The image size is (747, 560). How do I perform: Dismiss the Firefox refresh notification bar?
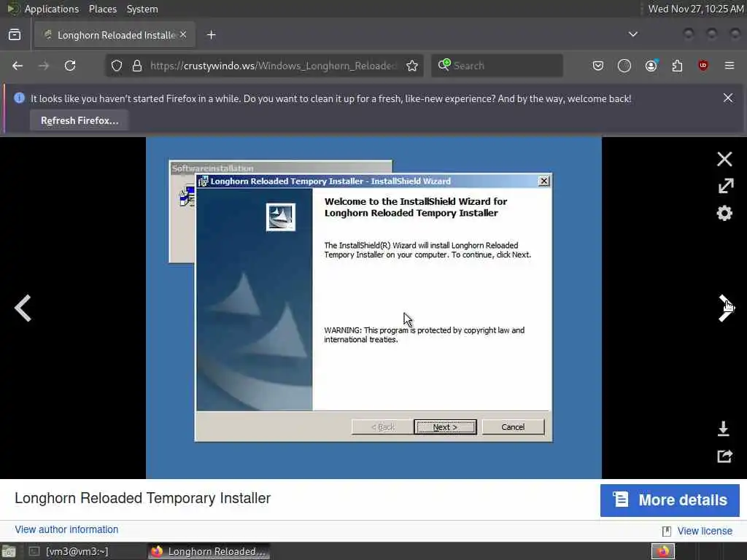click(728, 98)
